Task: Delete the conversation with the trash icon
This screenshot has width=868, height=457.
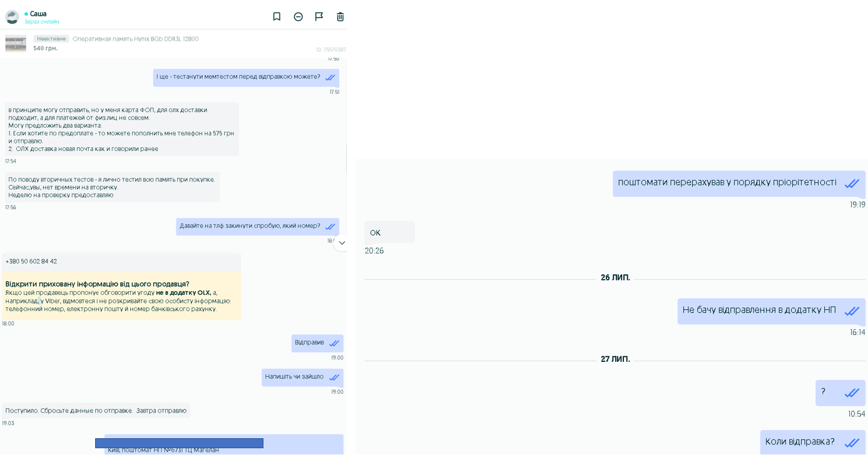Action: point(340,17)
